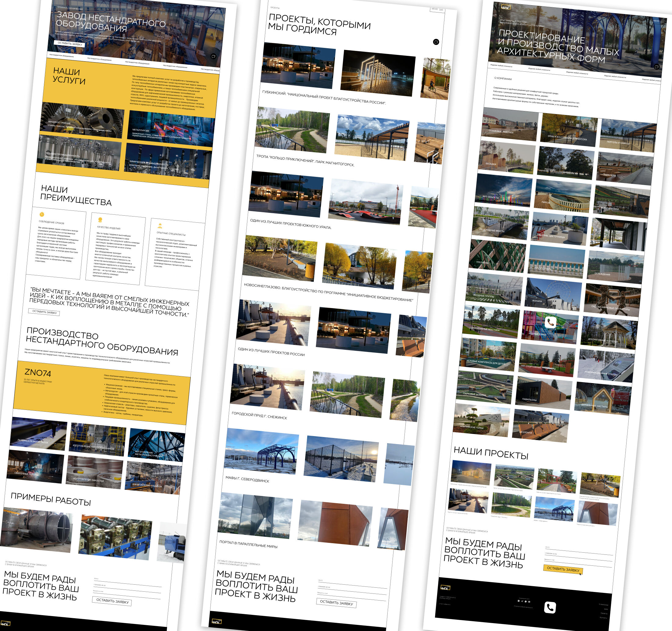The height and width of the screenshot is (631, 672).
Task: Select Контакты link in the footer
Action: point(603,618)
